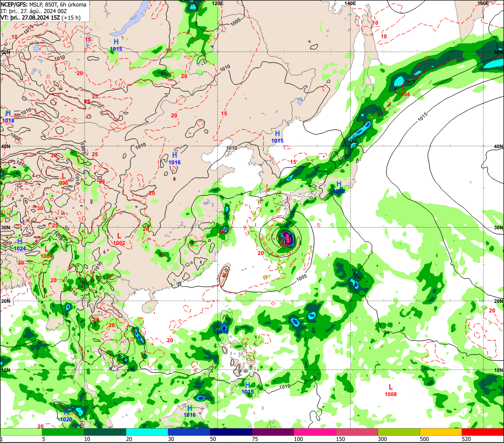Click the L 996 low pressure marker
504x443 pixels.
tap(64, 179)
